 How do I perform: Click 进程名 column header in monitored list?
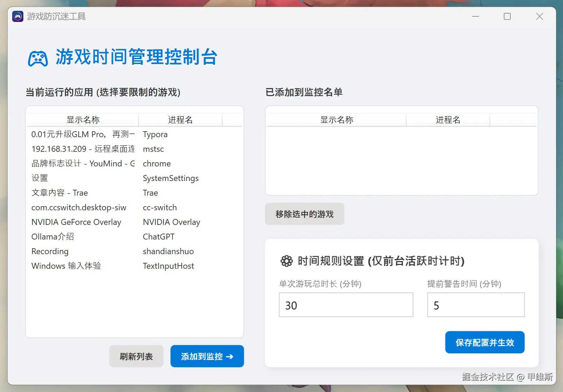click(448, 120)
